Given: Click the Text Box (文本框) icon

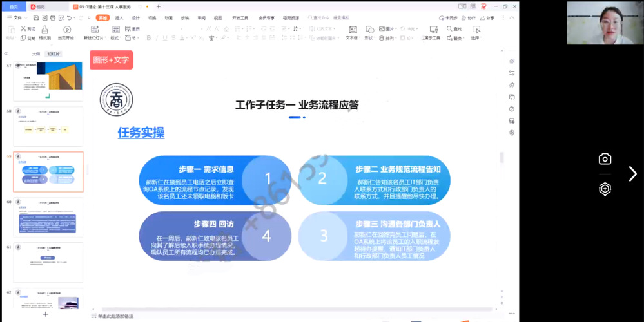Looking at the screenshot, I should click(x=353, y=30).
